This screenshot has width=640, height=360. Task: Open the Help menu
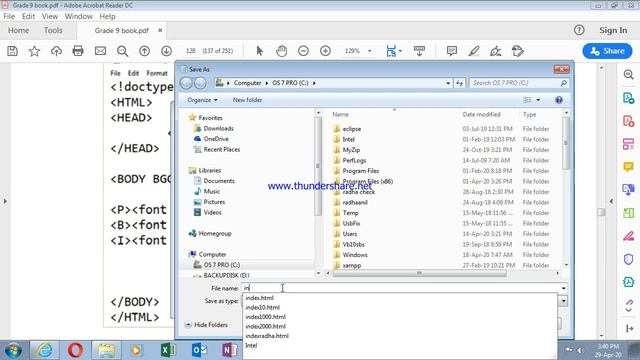(107, 16)
